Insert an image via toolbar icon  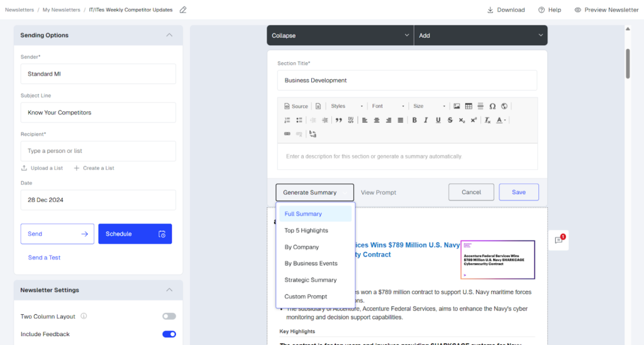coord(457,106)
